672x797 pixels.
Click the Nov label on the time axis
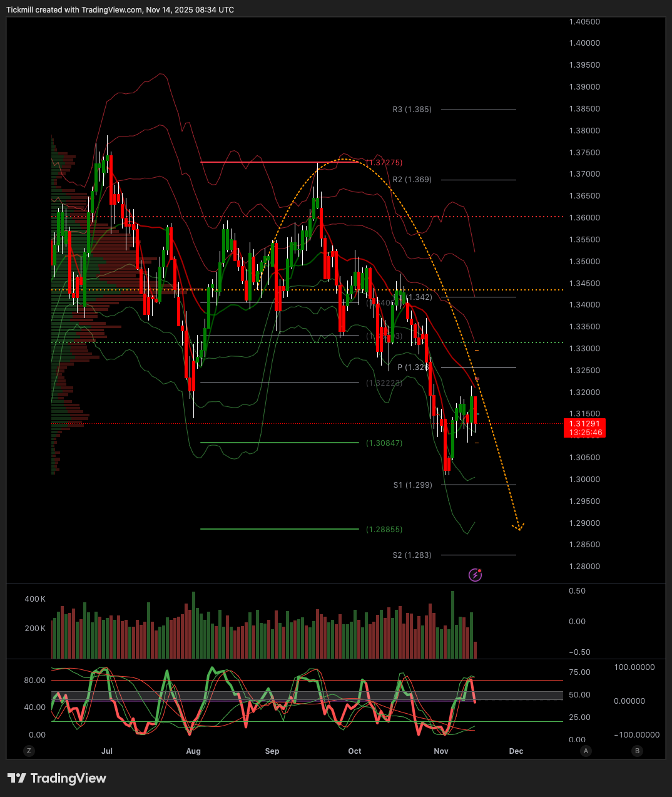point(441,751)
